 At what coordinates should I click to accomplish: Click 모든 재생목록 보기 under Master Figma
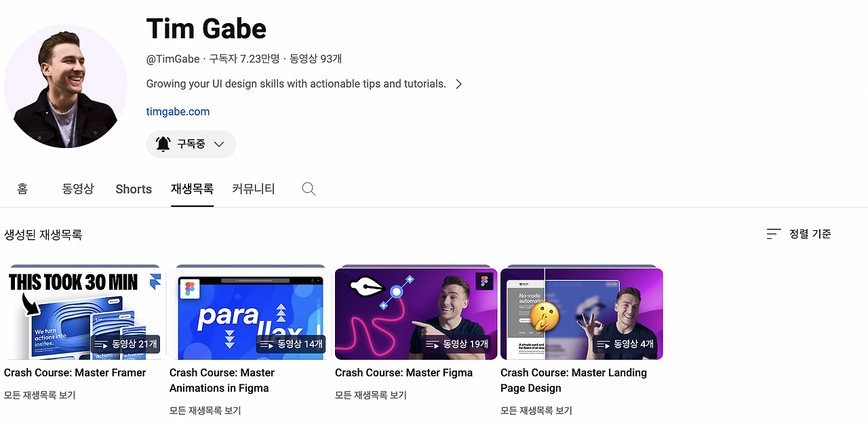pos(370,394)
